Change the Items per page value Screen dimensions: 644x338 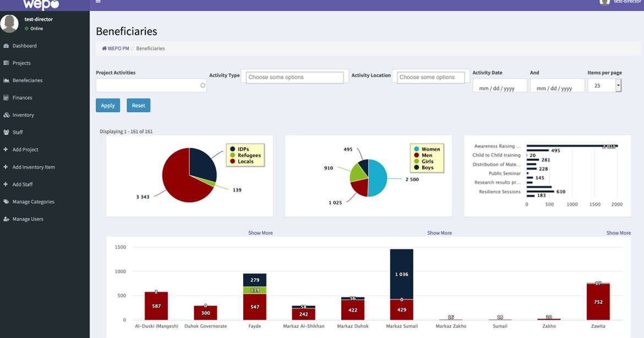pos(604,85)
